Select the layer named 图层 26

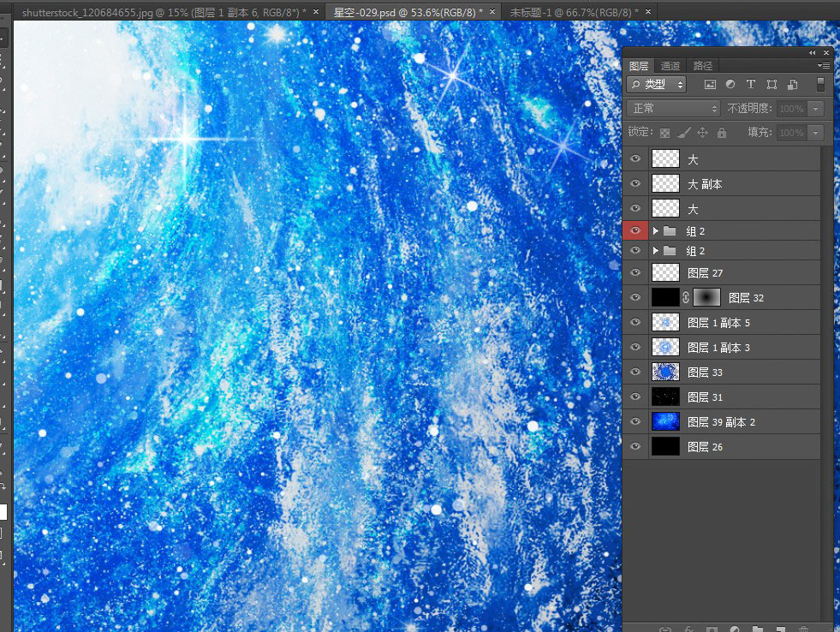coord(705,447)
